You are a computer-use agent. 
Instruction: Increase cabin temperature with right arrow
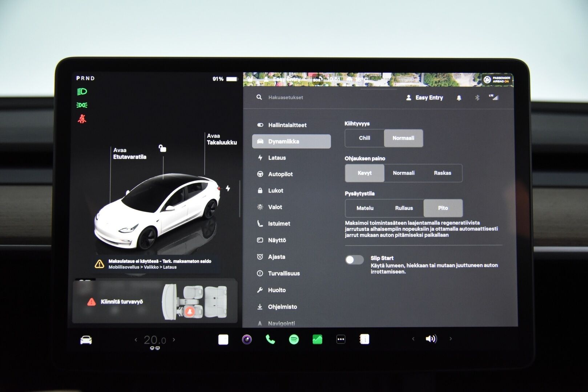(174, 340)
